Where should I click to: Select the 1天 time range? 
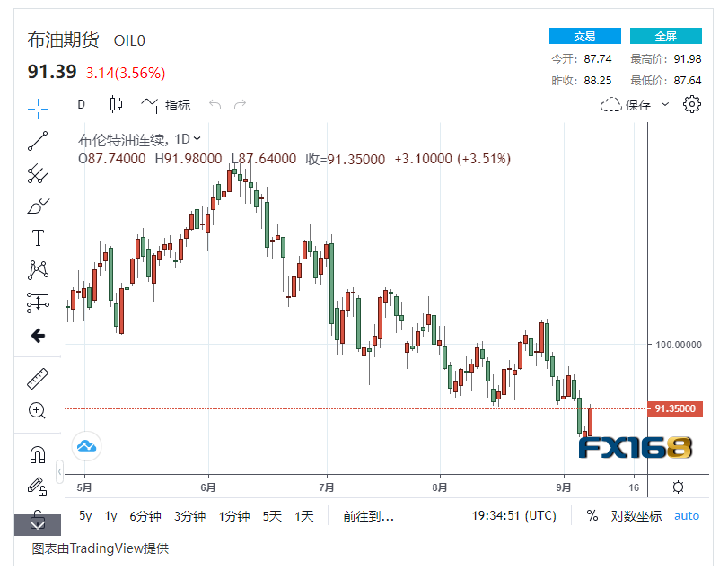pos(304,515)
